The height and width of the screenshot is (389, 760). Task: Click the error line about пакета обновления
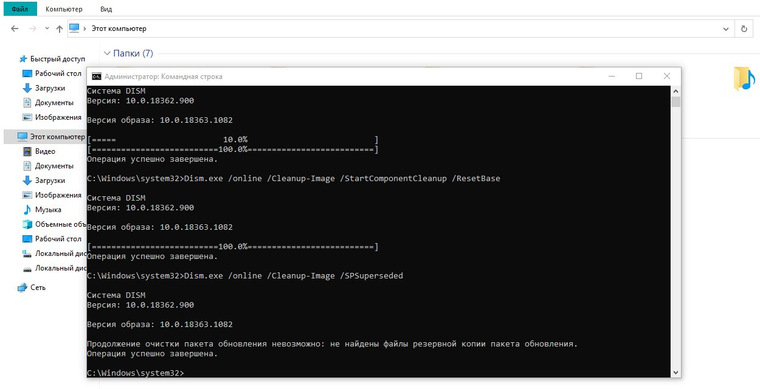point(332,344)
